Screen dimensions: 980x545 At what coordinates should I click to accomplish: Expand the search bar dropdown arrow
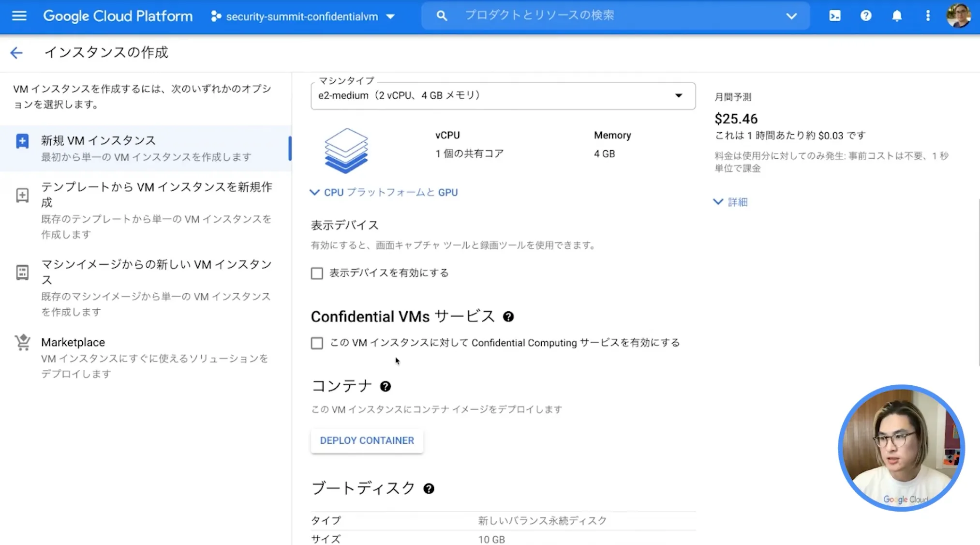click(x=791, y=16)
